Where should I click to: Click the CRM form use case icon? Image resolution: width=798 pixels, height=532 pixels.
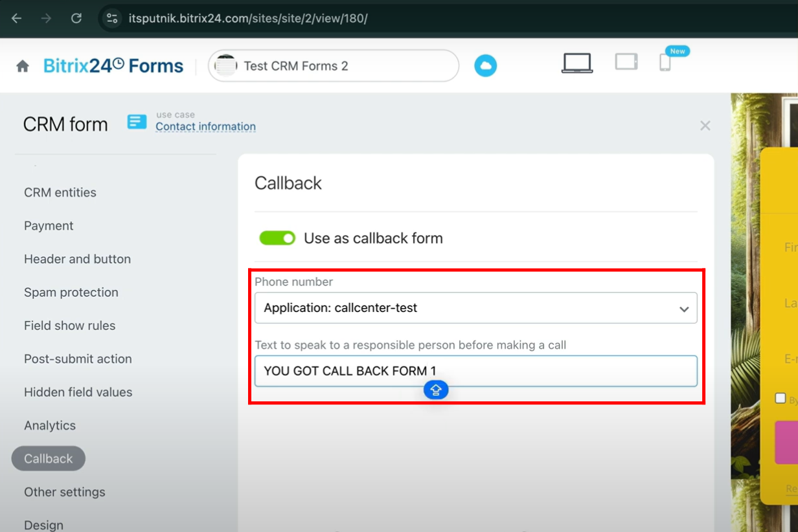(x=137, y=122)
